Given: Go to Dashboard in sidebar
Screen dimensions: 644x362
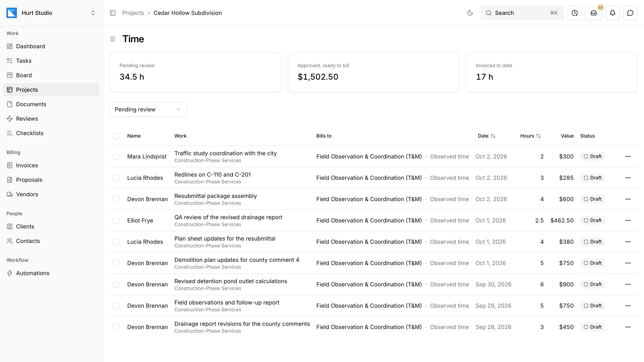Looking at the screenshot, I should tap(51, 46).
